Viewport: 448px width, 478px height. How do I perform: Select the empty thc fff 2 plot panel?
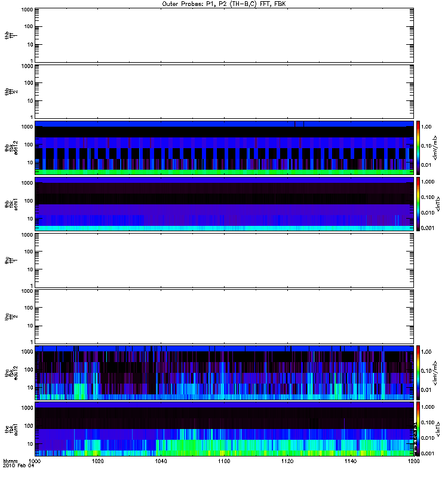tap(224, 317)
